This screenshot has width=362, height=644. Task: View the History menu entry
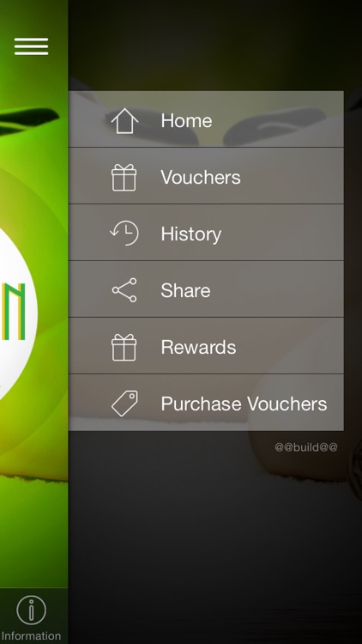tap(206, 233)
